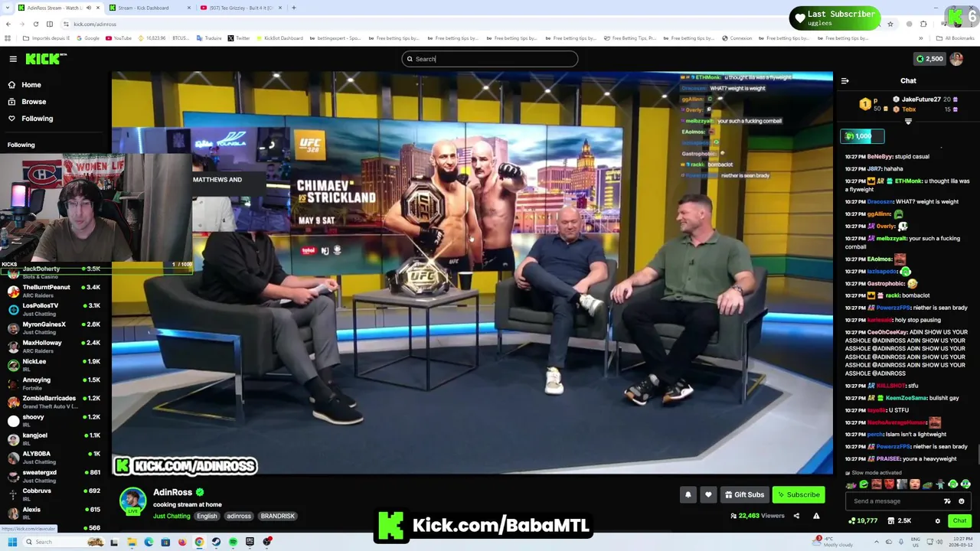Image resolution: width=980 pixels, height=551 pixels.
Task: Open the user avatar menu
Action: point(956,59)
